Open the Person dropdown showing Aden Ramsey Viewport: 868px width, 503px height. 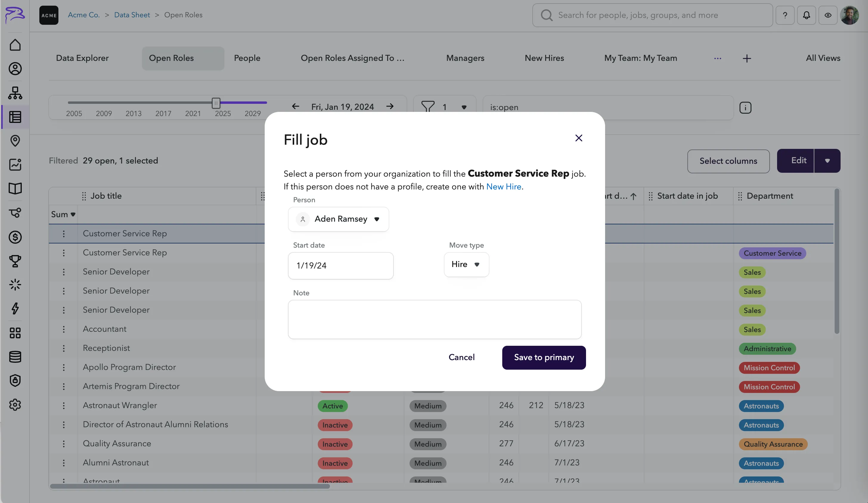pos(339,219)
